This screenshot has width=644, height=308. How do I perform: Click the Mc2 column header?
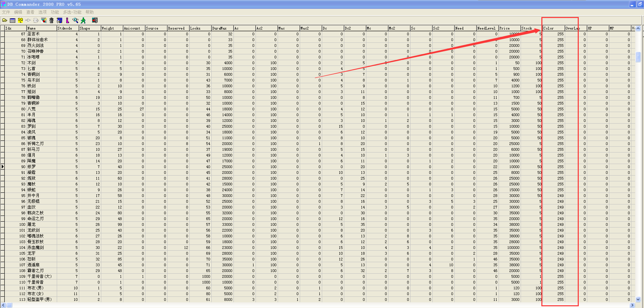pos(399,28)
